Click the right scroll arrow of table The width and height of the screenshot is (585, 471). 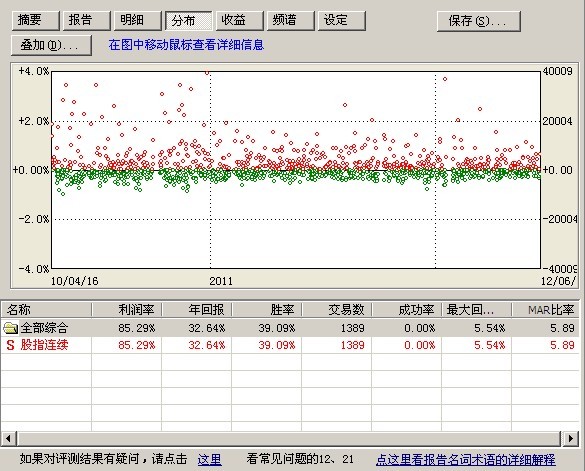pos(571,438)
